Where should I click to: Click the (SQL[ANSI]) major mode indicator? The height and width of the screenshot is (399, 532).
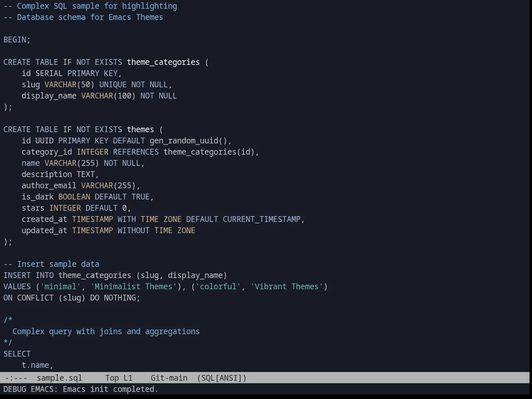(x=222, y=378)
